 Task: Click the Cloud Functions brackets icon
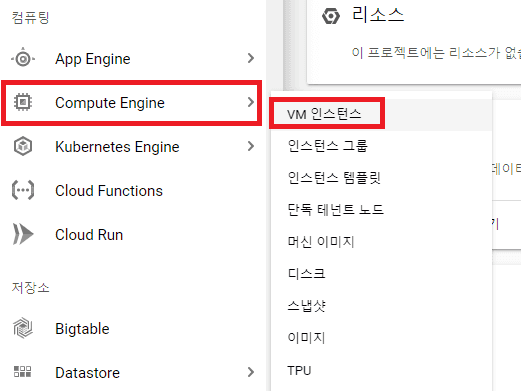click(x=23, y=190)
